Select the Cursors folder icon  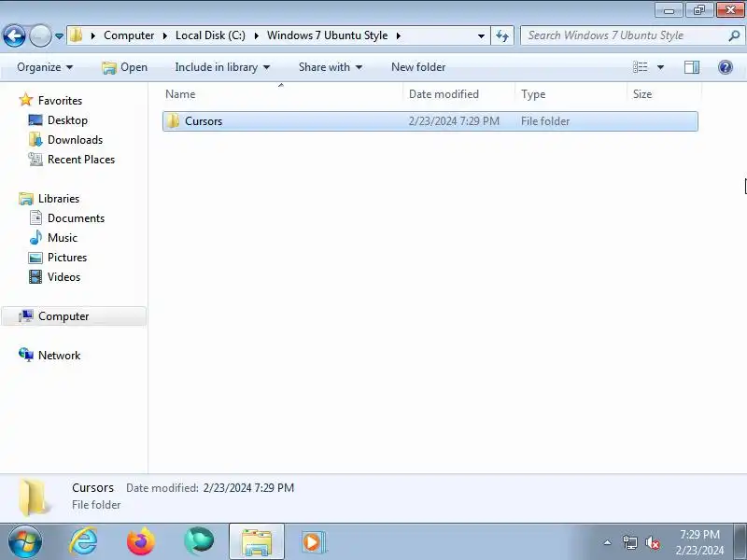[x=173, y=121]
